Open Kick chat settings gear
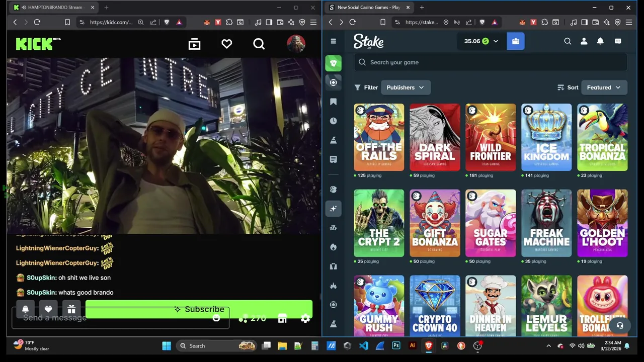 point(305,319)
